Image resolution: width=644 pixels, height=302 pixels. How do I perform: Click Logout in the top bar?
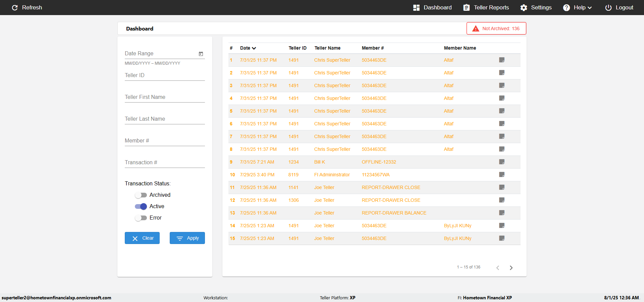tap(619, 7)
